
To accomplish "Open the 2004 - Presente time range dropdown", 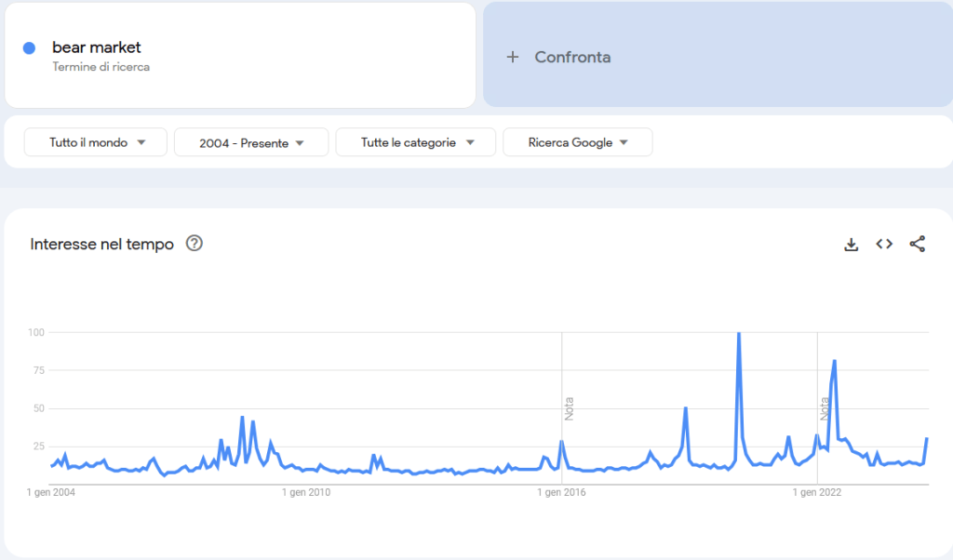I will click(251, 142).
